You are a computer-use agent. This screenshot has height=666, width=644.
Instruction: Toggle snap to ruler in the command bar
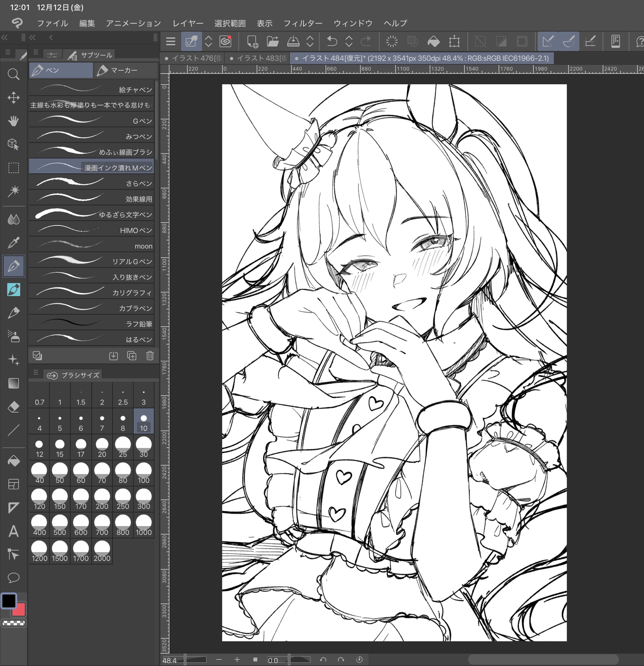pos(548,41)
